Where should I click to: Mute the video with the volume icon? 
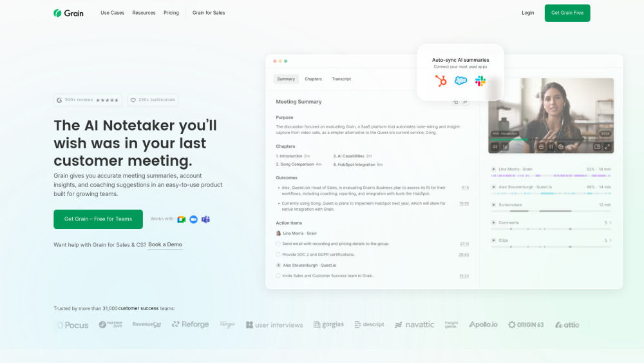[495, 147]
